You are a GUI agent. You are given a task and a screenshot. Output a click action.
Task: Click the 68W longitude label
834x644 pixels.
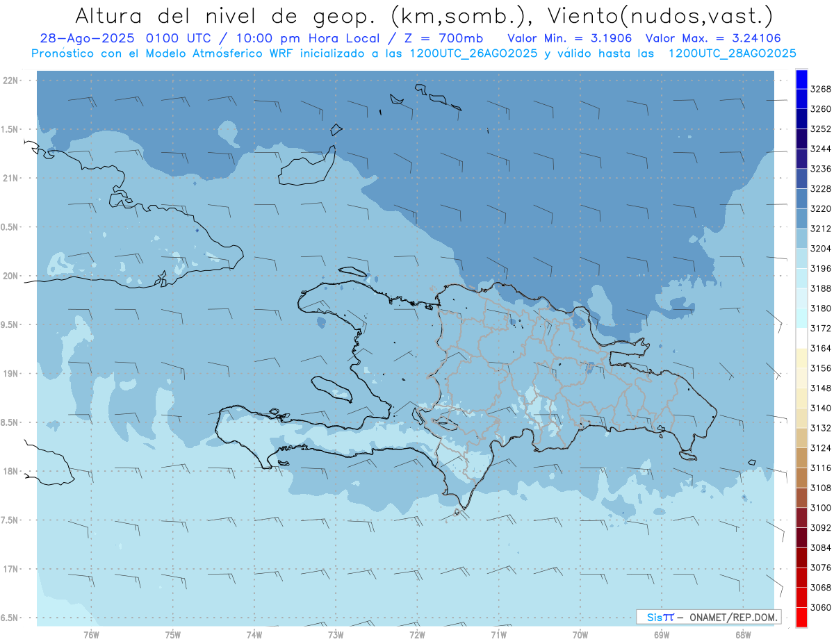pyautogui.click(x=743, y=634)
